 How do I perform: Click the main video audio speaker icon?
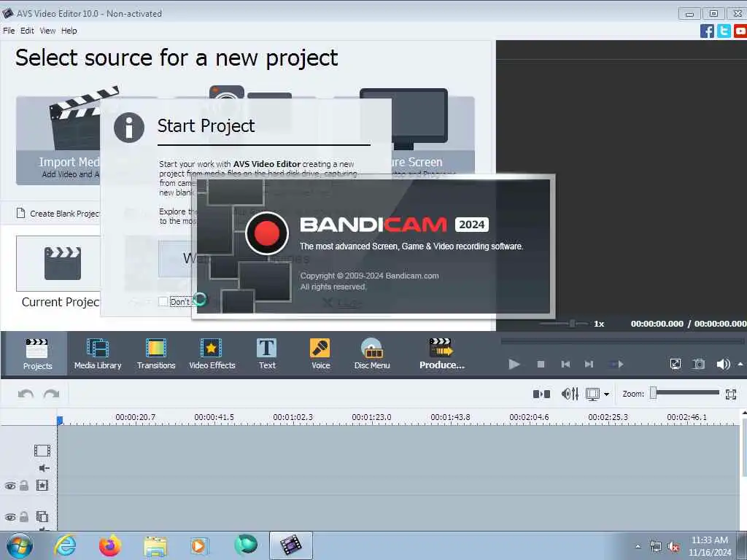(44, 468)
